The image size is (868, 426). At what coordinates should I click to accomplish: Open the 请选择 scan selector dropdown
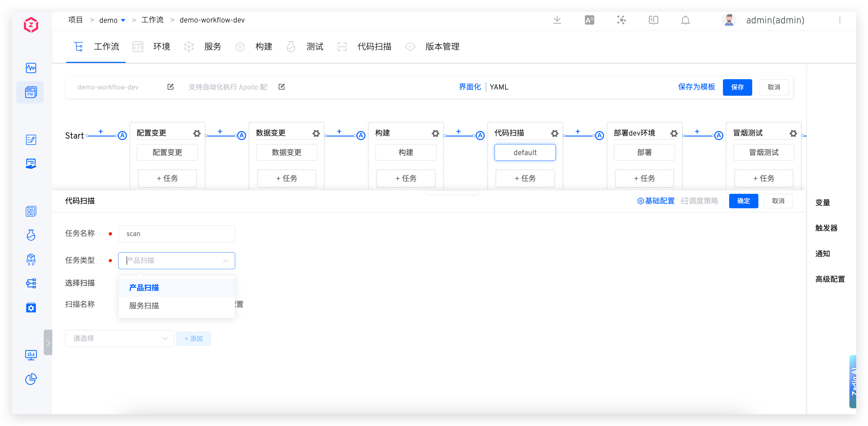[119, 338]
